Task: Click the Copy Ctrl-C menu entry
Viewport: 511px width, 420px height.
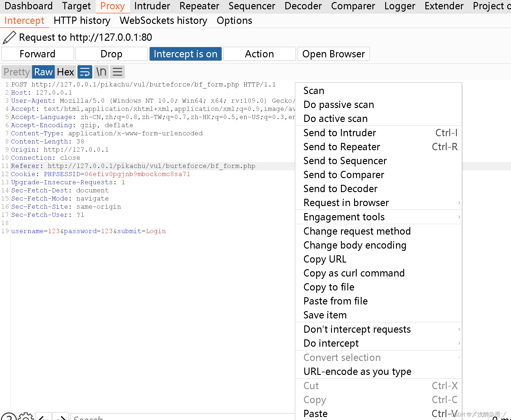Action: click(x=379, y=400)
